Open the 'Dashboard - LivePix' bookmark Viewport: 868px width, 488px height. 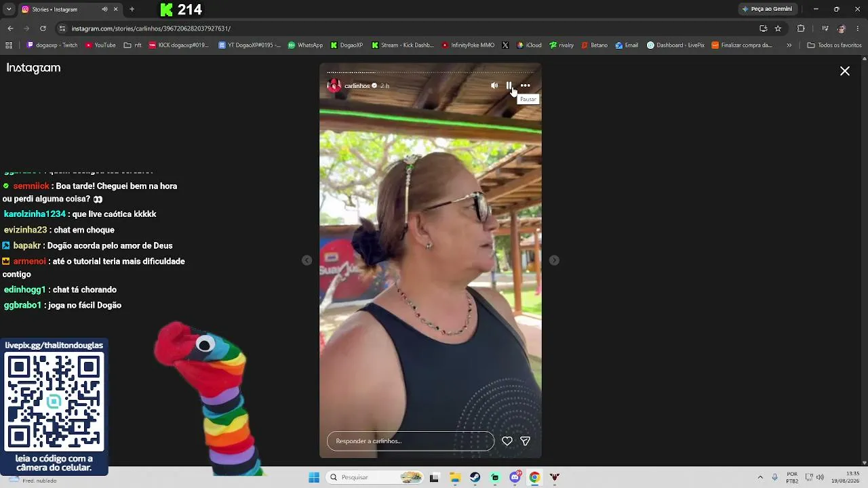click(x=675, y=45)
